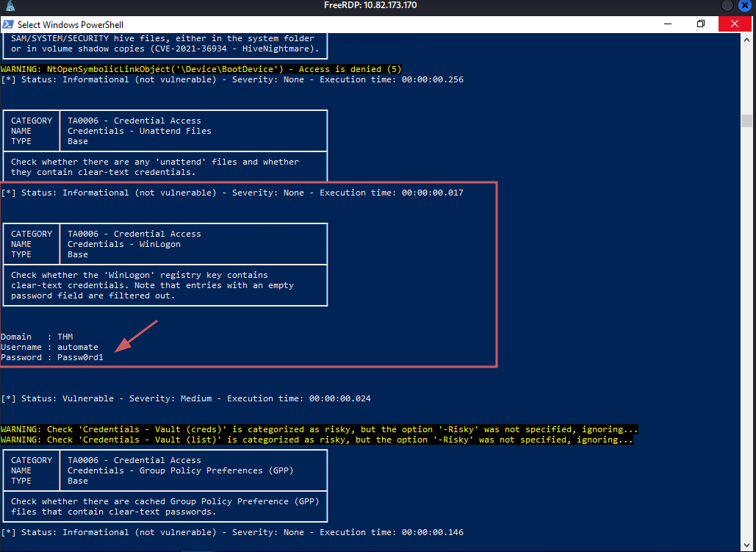The height and width of the screenshot is (552, 756).
Task: Click the Domain value THM
Action: click(x=65, y=337)
